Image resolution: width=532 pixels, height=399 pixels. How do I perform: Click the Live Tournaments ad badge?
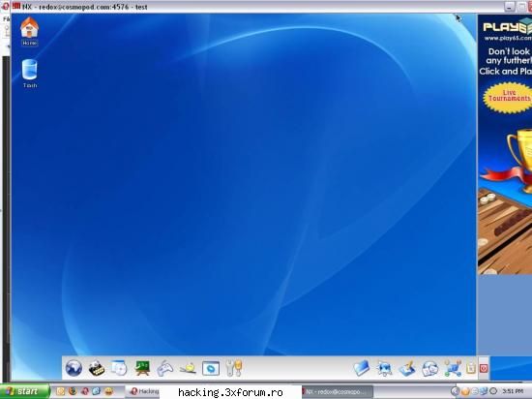[x=508, y=97]
